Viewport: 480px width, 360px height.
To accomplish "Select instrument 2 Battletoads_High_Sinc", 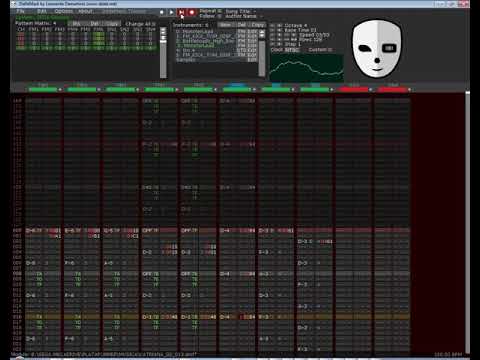I will click(206, 41).
